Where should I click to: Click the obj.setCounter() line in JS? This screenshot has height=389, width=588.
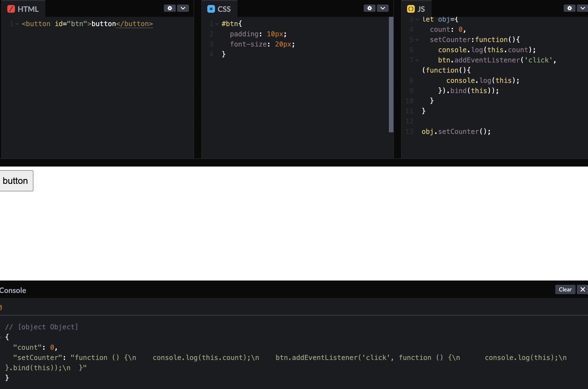pos(456,131)
